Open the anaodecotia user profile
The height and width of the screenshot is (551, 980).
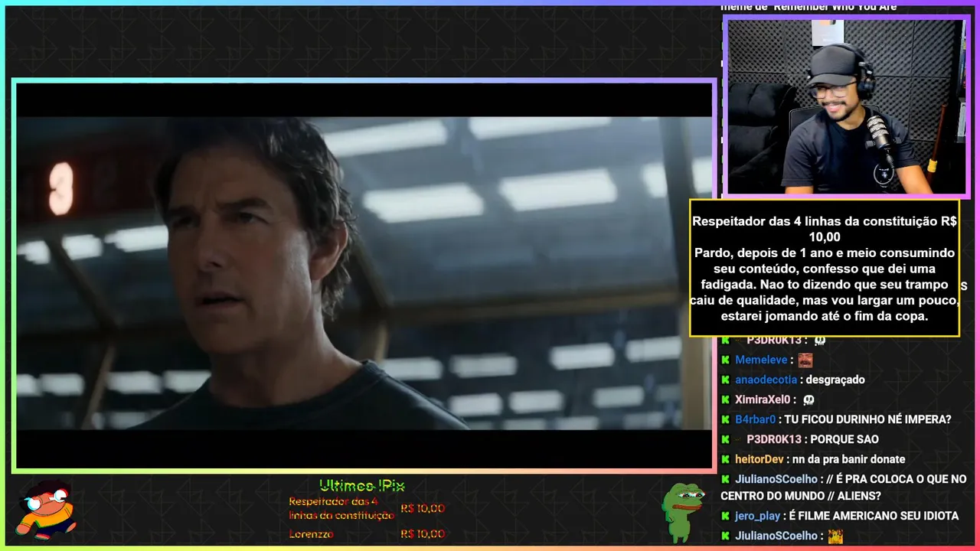coord(766,380)
